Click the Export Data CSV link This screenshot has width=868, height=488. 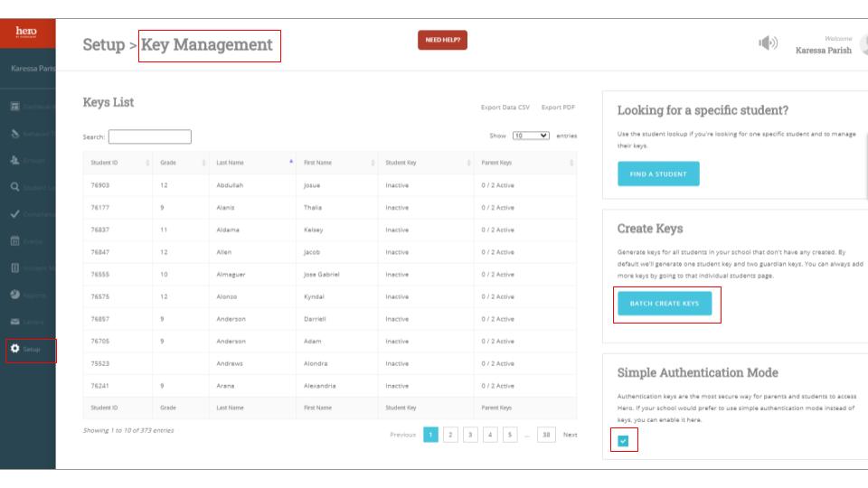pyautogui.click(x=506, y=108)
